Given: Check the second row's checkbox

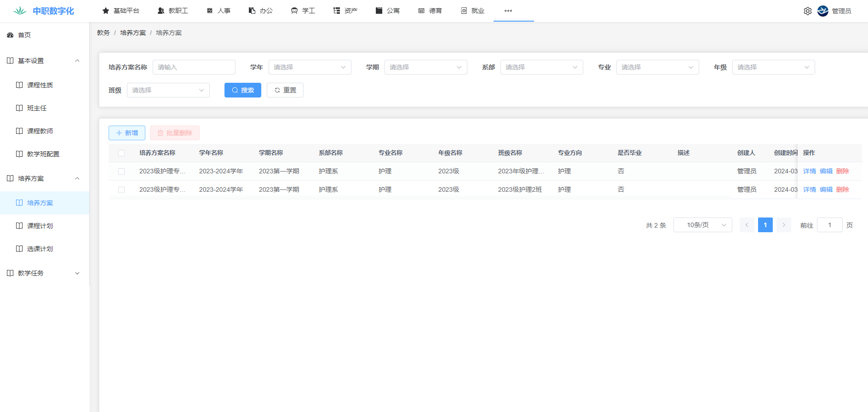Looking at the screenshot, I should tap(121, 190).
